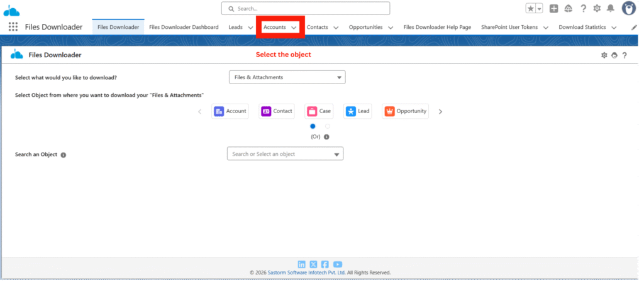Click the favorites star icon
The width and height of the screenshot is (644, 282).
[x=531, y=9]
